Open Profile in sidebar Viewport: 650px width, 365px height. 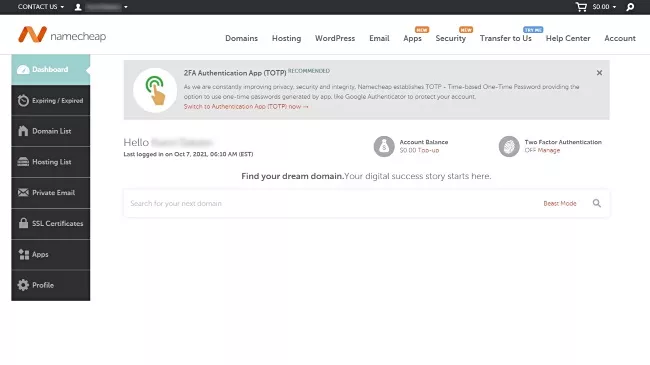point(51,285)
